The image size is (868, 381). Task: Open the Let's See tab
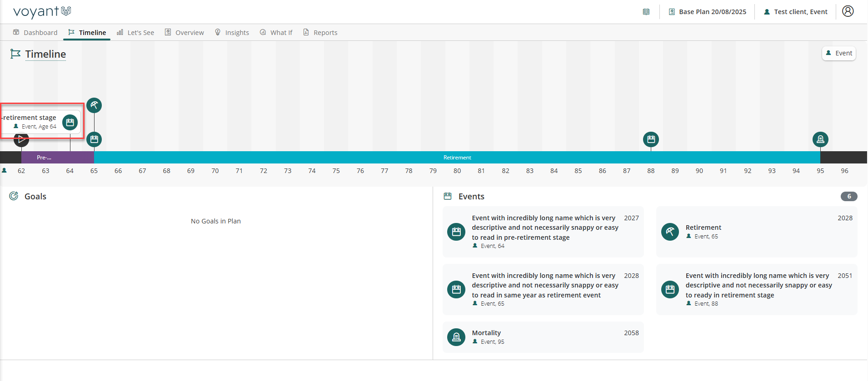(135, 33)
